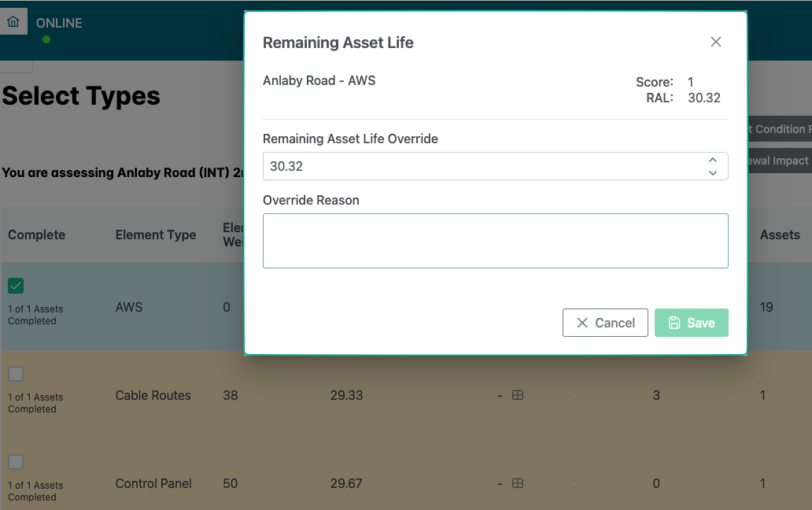Uncheck the AWS complete checkbox
812x510 pixels.
[16, 286]
